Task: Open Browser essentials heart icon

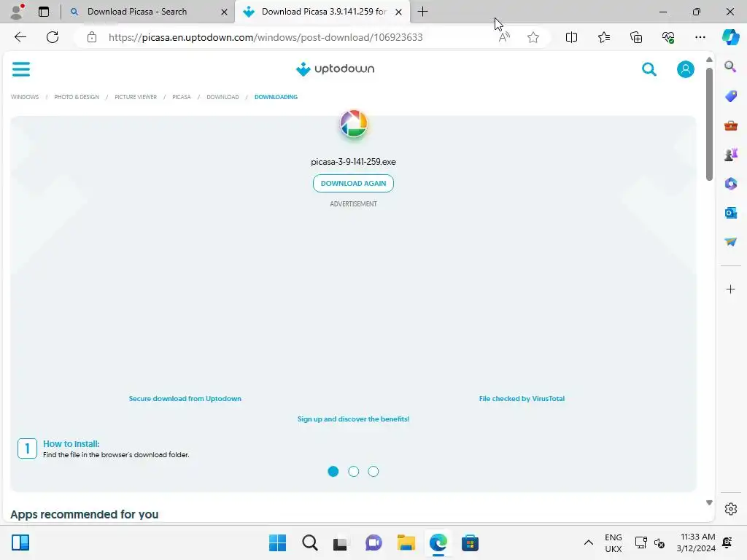Action: (668, 37)
